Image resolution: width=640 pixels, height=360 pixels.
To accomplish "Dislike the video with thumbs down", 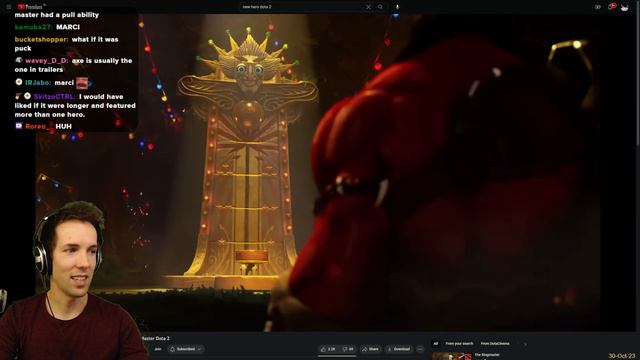I will click(348, 349).
